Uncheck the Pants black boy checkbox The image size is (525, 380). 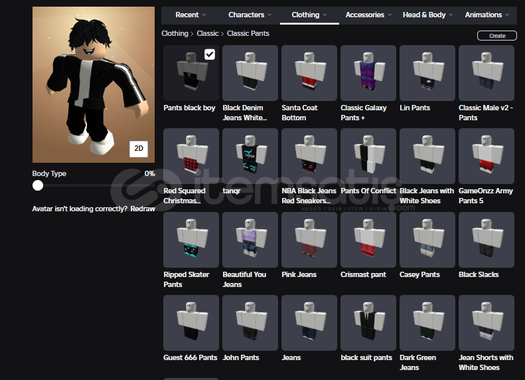point(210,54)
